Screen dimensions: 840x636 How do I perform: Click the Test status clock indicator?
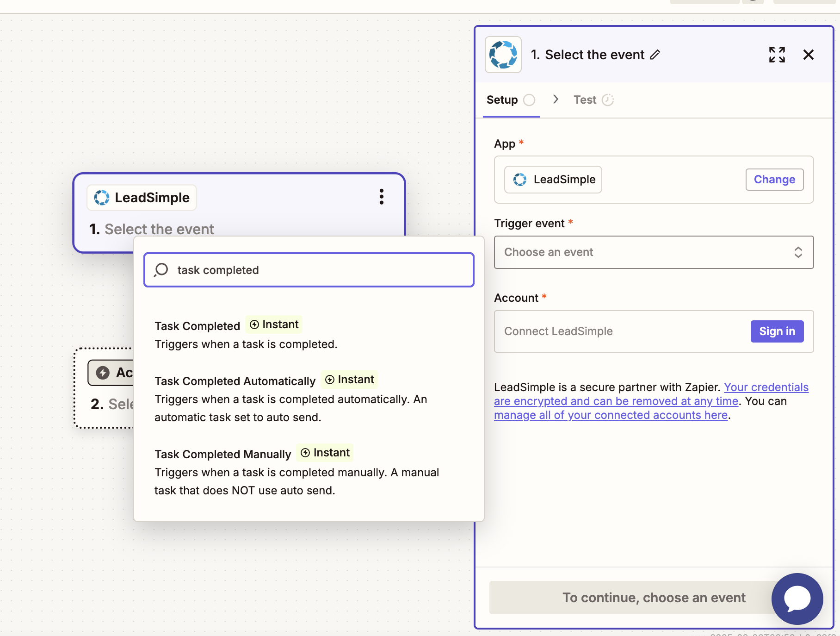coord(608,100)
